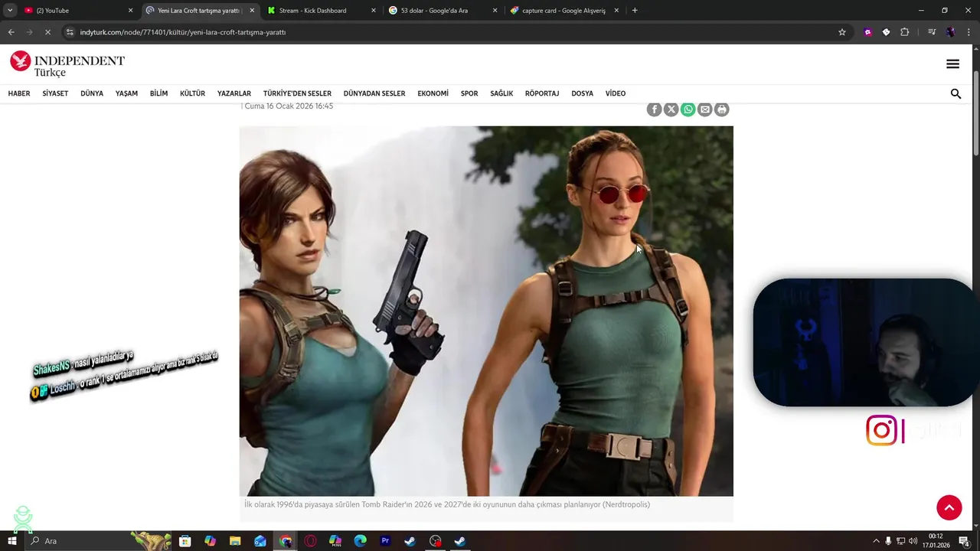Open the Chrome profile avatar

tap(950, 32)
